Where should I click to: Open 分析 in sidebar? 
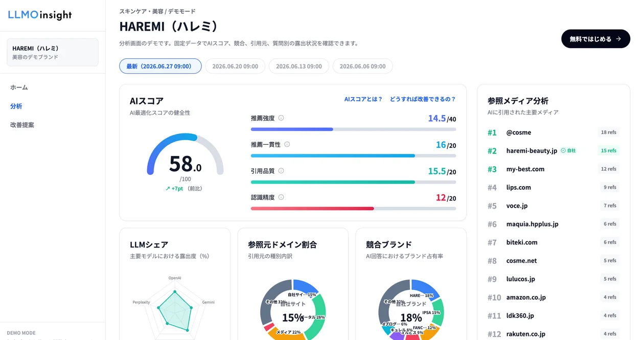click(x=16, y=106)
